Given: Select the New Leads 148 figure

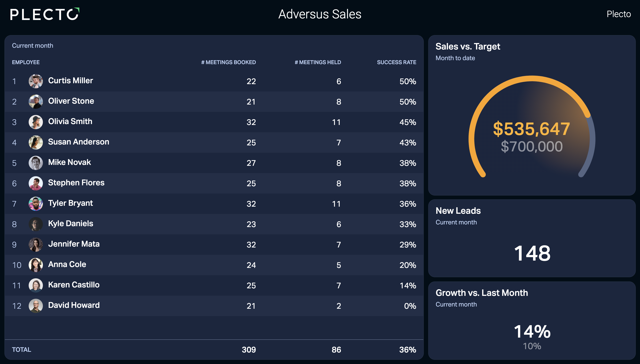Looking at the screenshot, I should pos(532,253).
